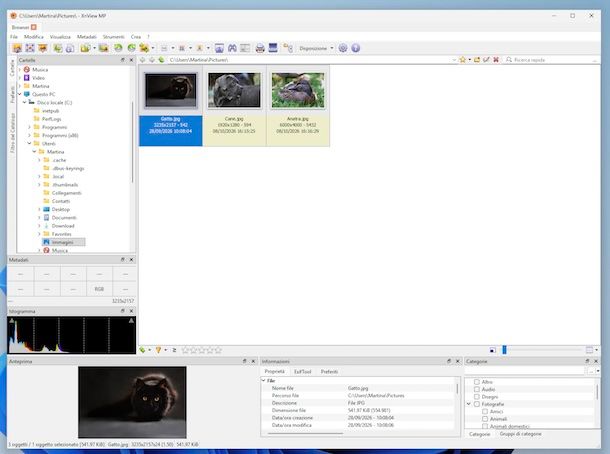
Task: Expand the Desktop folder node
Action: [39, 209]
